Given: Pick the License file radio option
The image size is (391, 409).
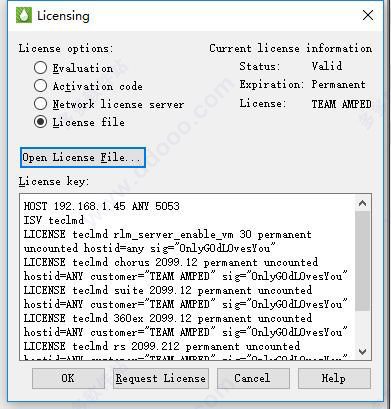Looking at the screenshot, I should (40, 122).
